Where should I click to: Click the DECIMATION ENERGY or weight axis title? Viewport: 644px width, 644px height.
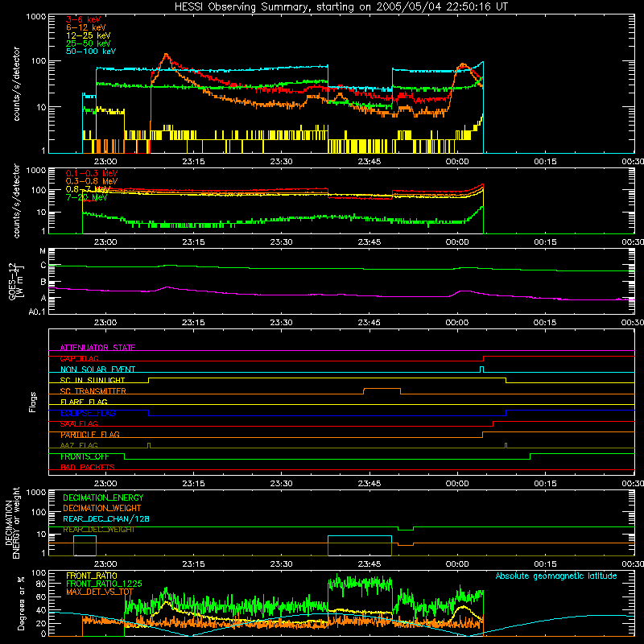click(x=12, y=522)
